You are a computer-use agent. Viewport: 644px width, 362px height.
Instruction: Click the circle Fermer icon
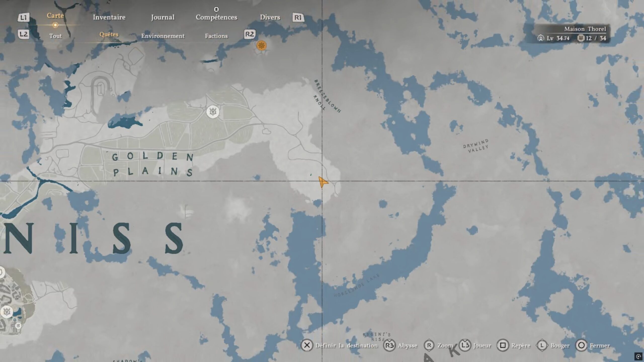[581, 345]
